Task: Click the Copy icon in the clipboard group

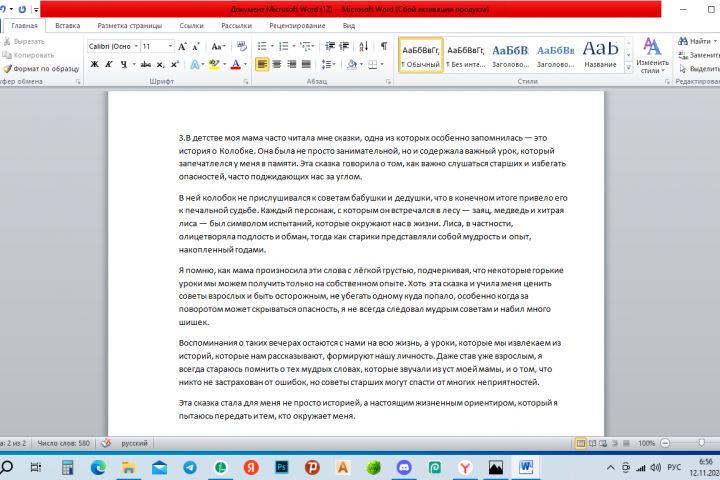Action: (x=7, y=55)
